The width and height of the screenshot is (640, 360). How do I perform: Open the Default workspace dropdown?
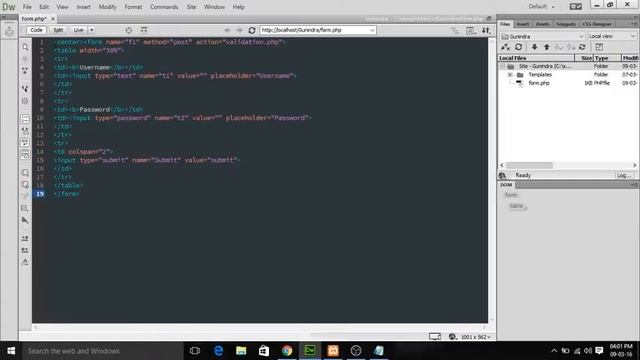[542, 7]
